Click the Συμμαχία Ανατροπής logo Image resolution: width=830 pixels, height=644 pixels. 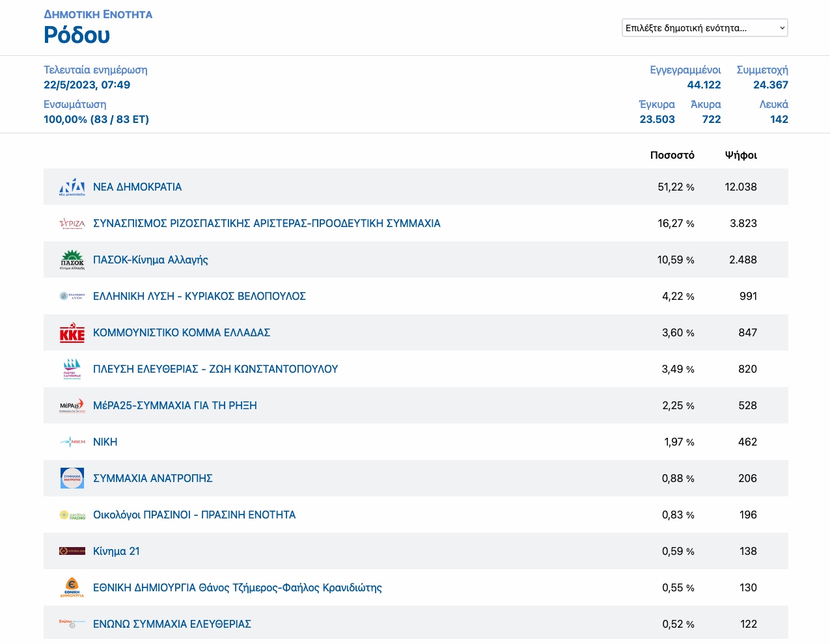point(72,478)
